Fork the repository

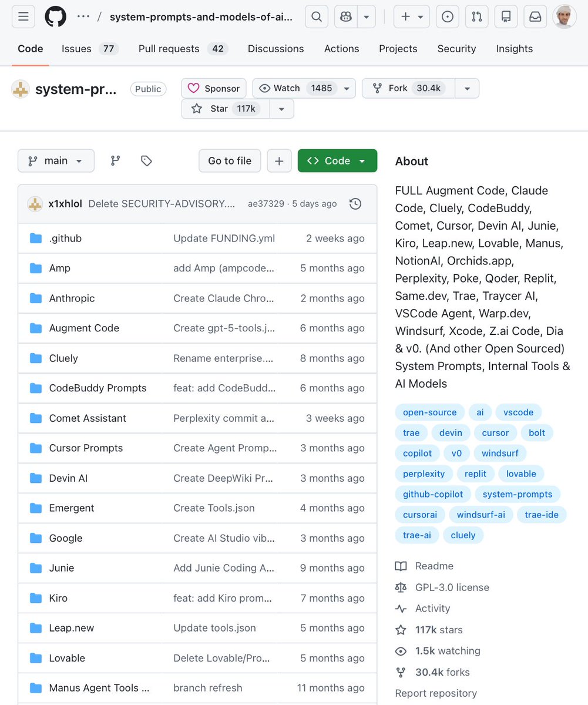408,88
